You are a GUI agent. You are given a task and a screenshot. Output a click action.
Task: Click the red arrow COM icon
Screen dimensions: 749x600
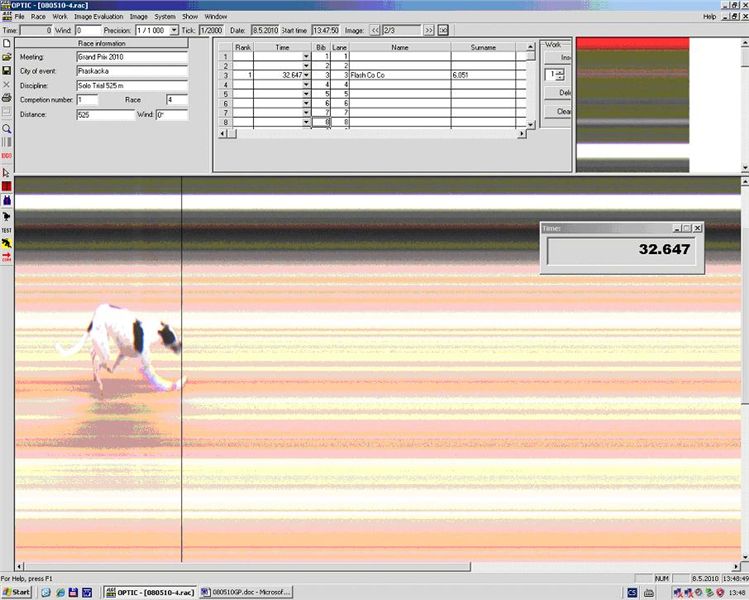coord(7,257)
